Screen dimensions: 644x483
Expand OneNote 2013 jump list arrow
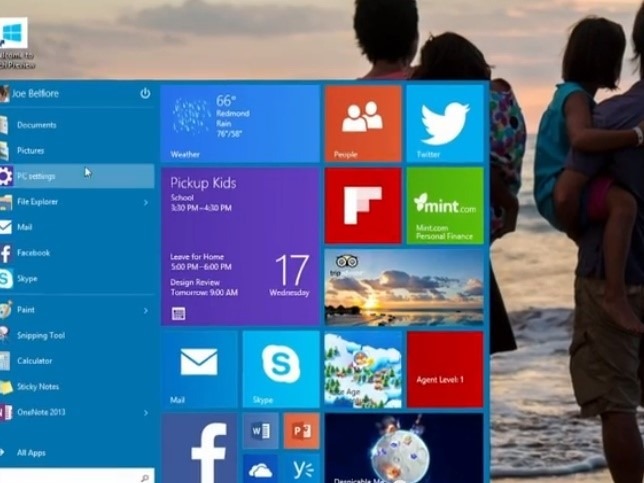[146, 412]
